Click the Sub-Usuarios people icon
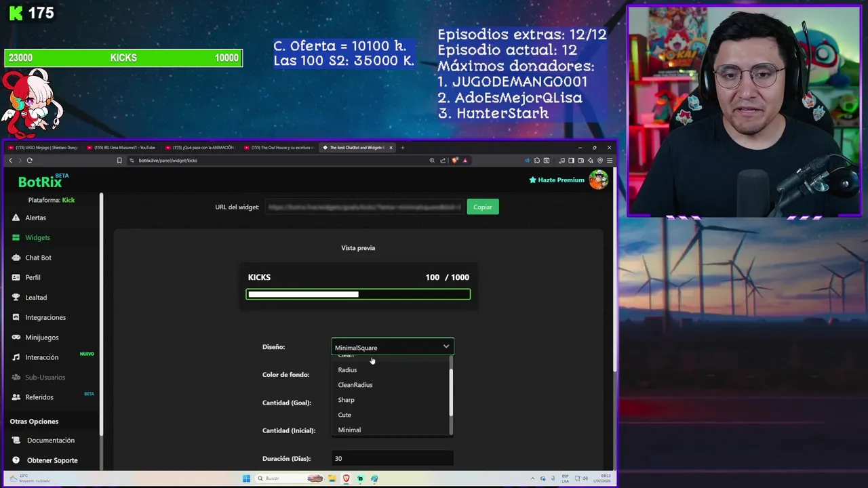Screen dimensions: 868x488 pos(16,377)
